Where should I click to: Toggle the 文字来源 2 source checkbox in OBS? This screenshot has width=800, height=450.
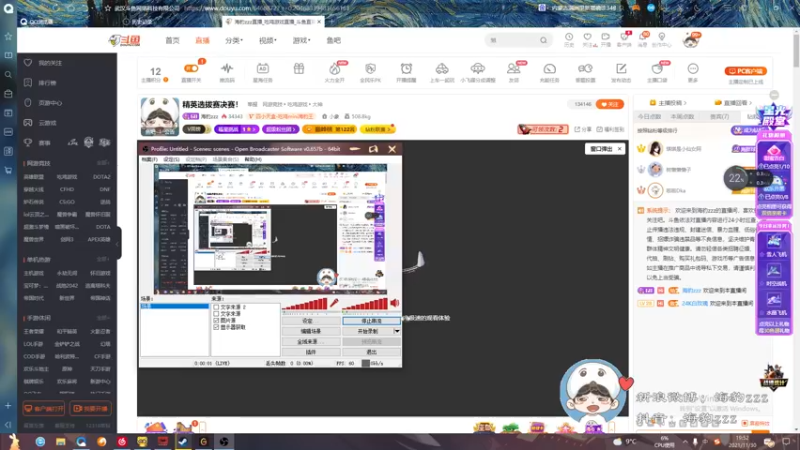(216, 307)
